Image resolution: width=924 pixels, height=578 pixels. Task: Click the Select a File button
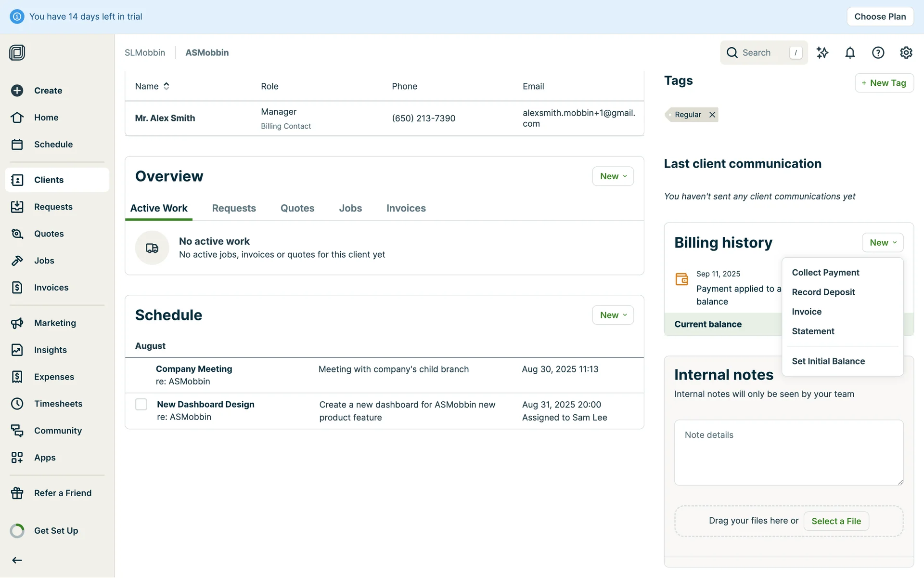(835, 521)
